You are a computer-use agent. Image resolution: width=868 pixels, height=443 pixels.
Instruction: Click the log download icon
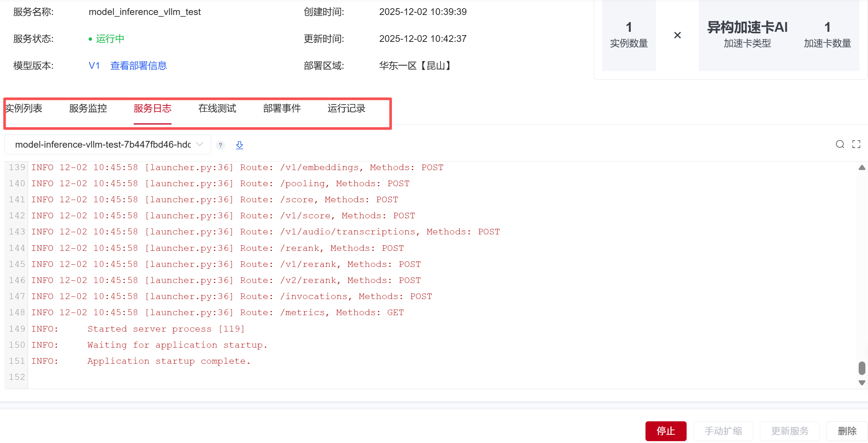239,145
